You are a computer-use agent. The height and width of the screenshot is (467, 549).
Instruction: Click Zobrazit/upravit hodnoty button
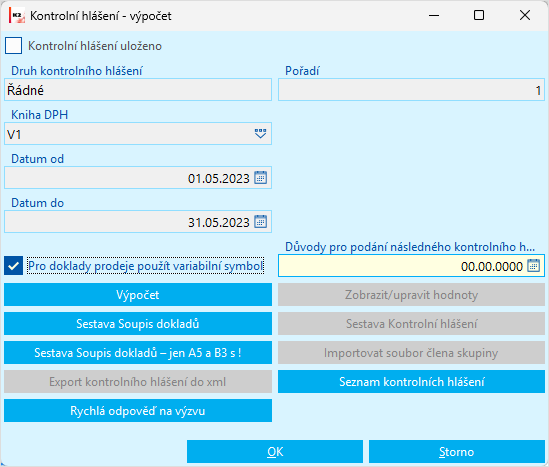[411, 295]
